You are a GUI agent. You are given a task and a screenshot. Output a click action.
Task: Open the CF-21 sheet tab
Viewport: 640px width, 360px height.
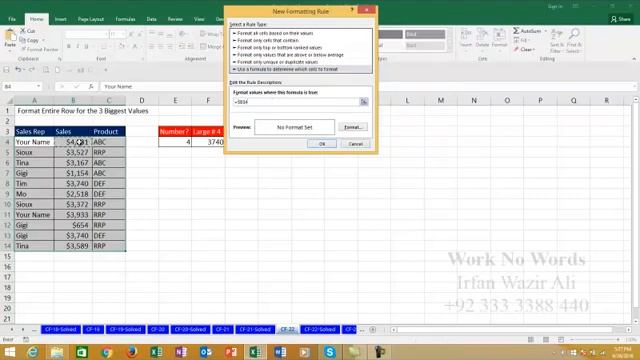point(222,329)
